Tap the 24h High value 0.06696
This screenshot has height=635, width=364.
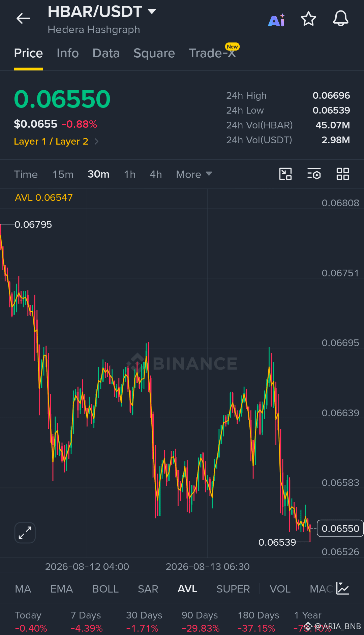pos(331,95)
